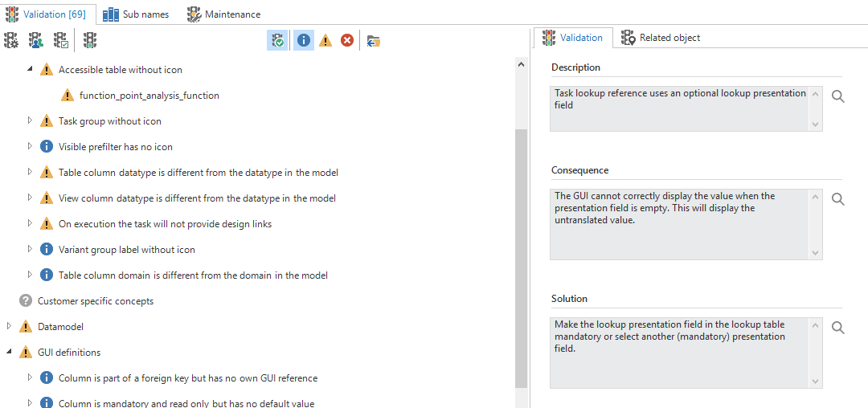The height and width of the screenshot is (408, 868).
Task: Toggle the warning messages filter
Action: [325, 40]
